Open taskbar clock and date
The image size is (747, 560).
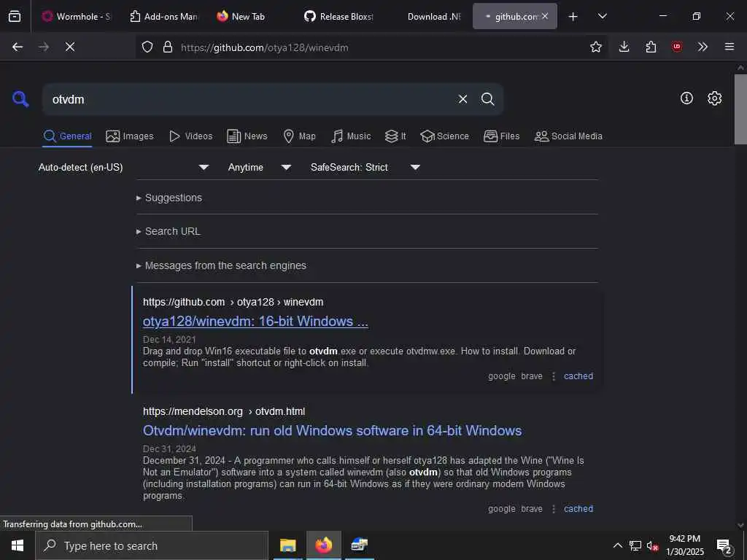point(684,545)
